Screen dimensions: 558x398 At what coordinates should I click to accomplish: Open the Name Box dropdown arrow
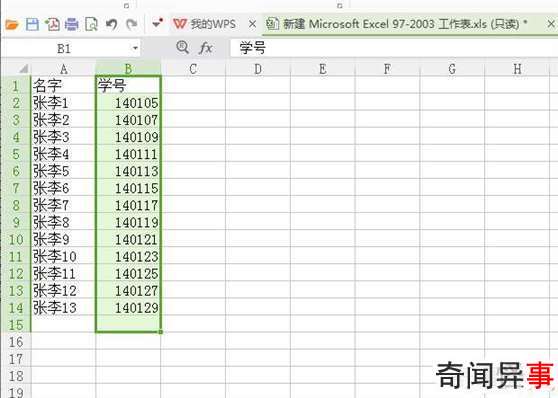(135, 48)
